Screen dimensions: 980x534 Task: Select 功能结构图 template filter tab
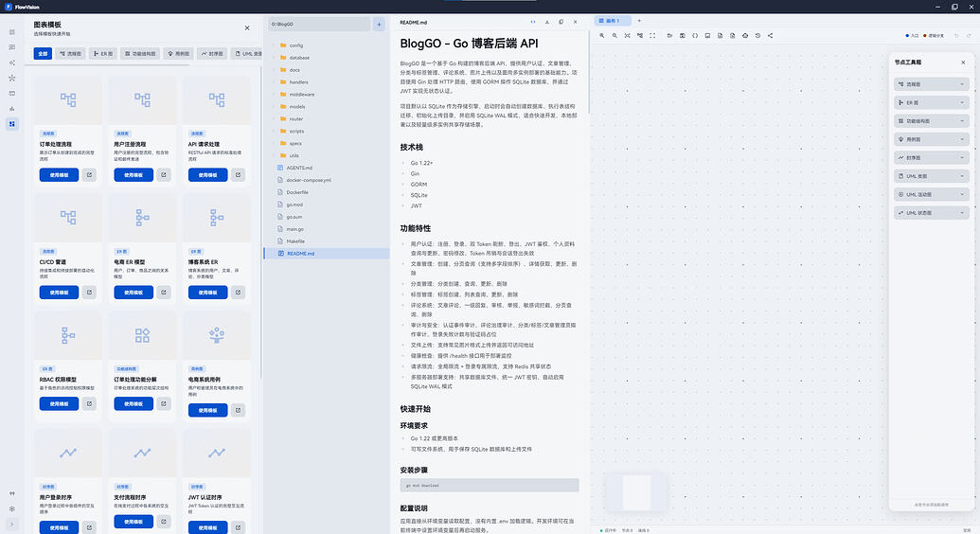(x=139, y=54)
